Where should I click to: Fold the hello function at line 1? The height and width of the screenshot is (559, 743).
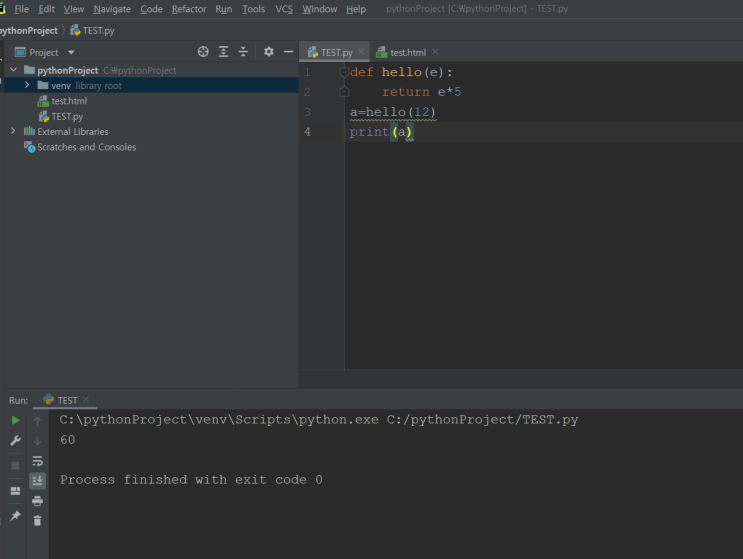[344, 72]
